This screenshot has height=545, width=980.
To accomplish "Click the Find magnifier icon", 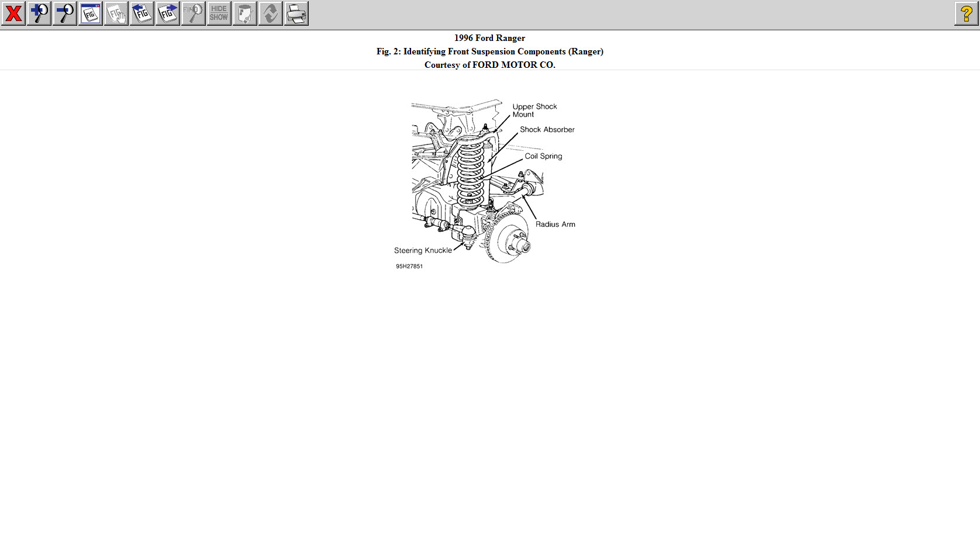I will coord(193,13).
